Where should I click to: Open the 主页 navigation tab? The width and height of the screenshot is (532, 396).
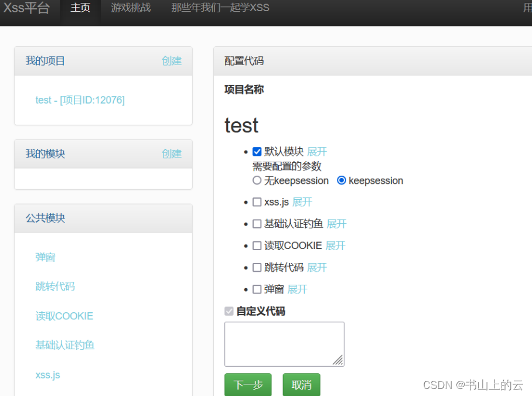coord(80,8)
